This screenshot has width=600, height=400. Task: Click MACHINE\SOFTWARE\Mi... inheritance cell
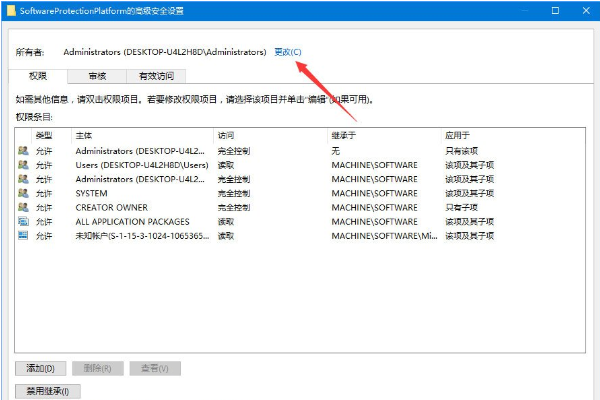[384, 236]
